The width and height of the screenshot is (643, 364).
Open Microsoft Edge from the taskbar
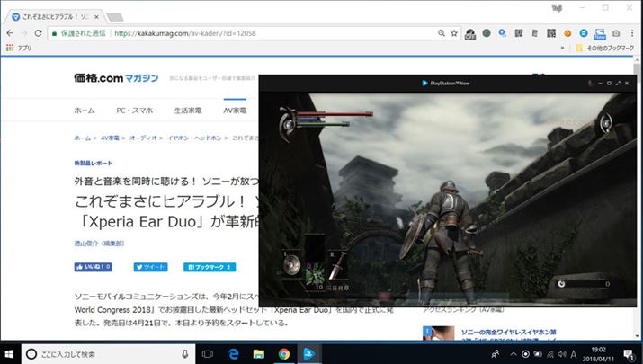[232, 353]
